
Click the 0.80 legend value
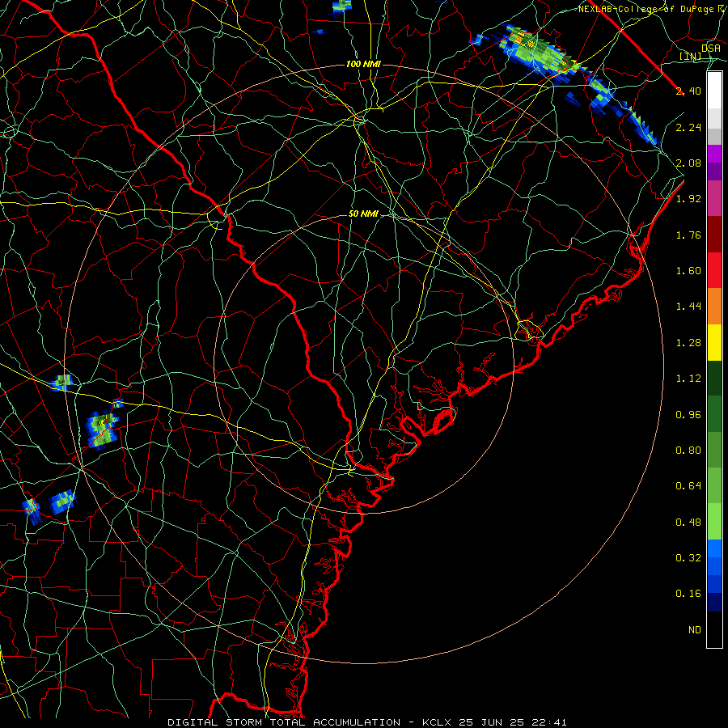pos(688,451)
